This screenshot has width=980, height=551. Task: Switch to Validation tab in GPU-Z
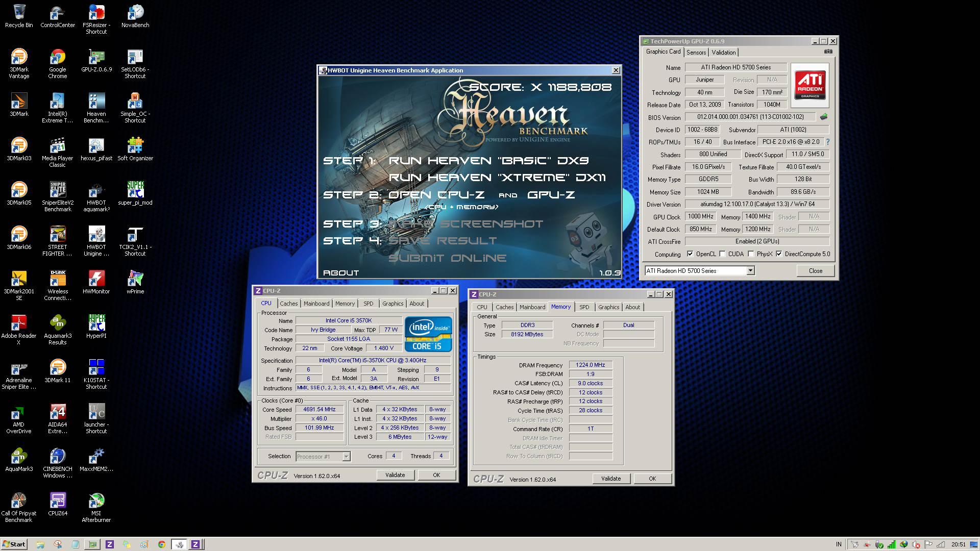pos(723,53)
